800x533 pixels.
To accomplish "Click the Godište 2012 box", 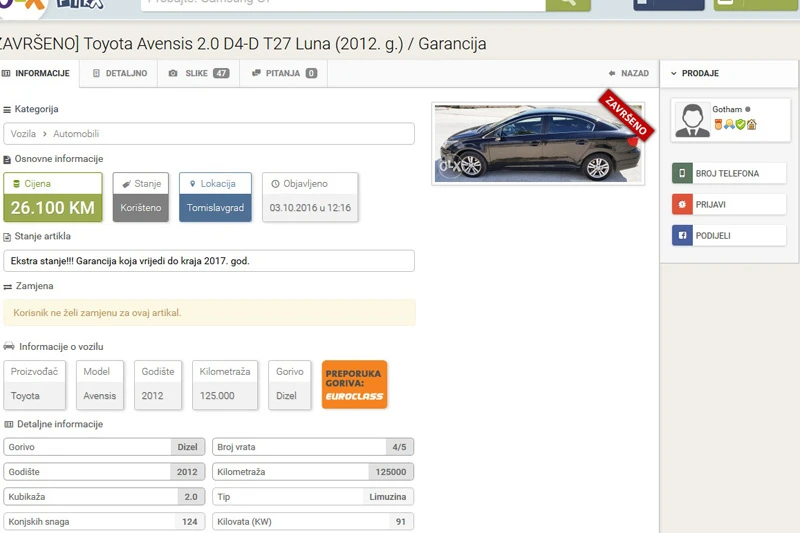I will click(158, 385).
